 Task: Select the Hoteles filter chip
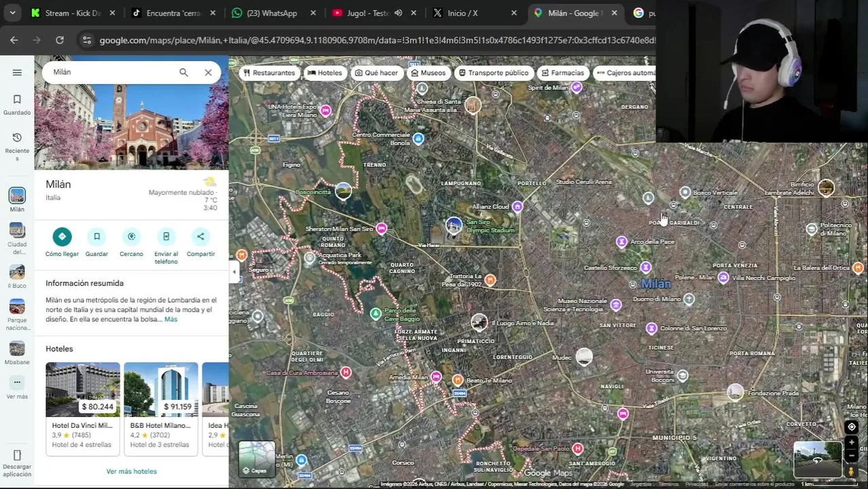(325, 73)
